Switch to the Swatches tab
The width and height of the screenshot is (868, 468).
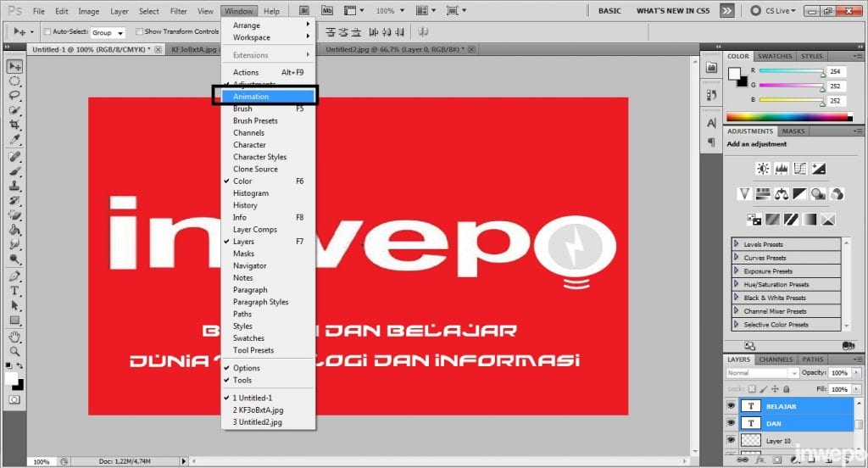point(775,56)
